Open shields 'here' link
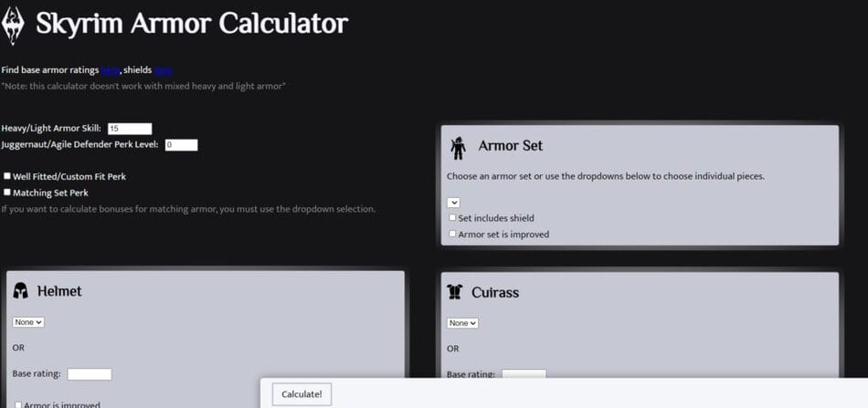This screenshot has width=868, height=408. click(164, 70)
